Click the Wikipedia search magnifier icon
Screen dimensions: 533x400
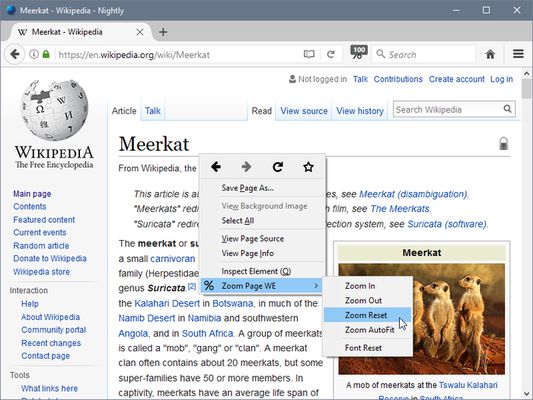tap(508, 109)
